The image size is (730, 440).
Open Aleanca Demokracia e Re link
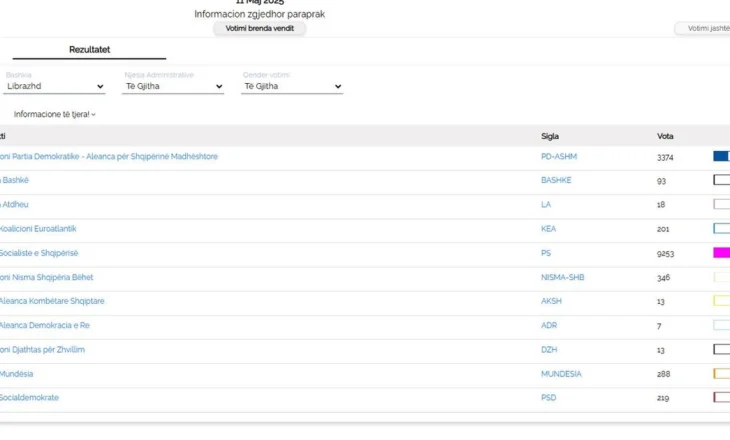[45, 325]
